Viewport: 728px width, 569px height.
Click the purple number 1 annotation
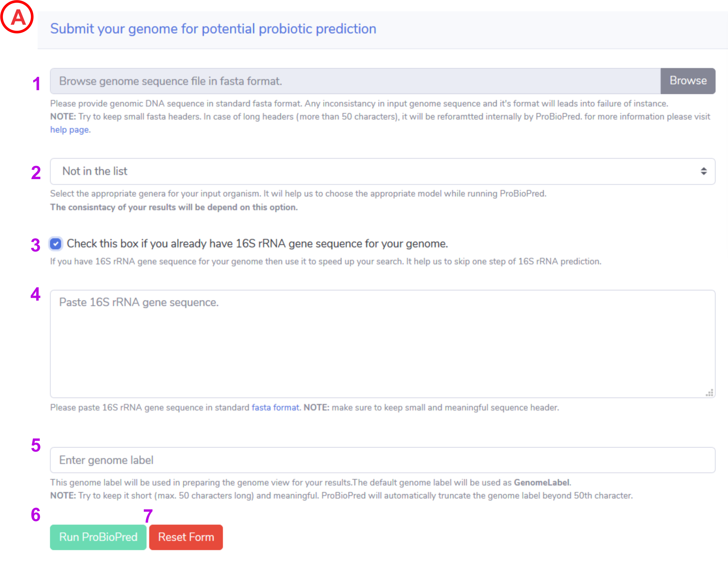(x=36, y=84)
